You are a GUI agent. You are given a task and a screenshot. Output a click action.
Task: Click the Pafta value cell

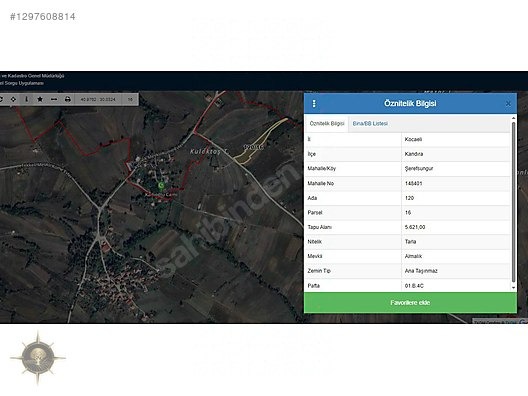(456, 286)
